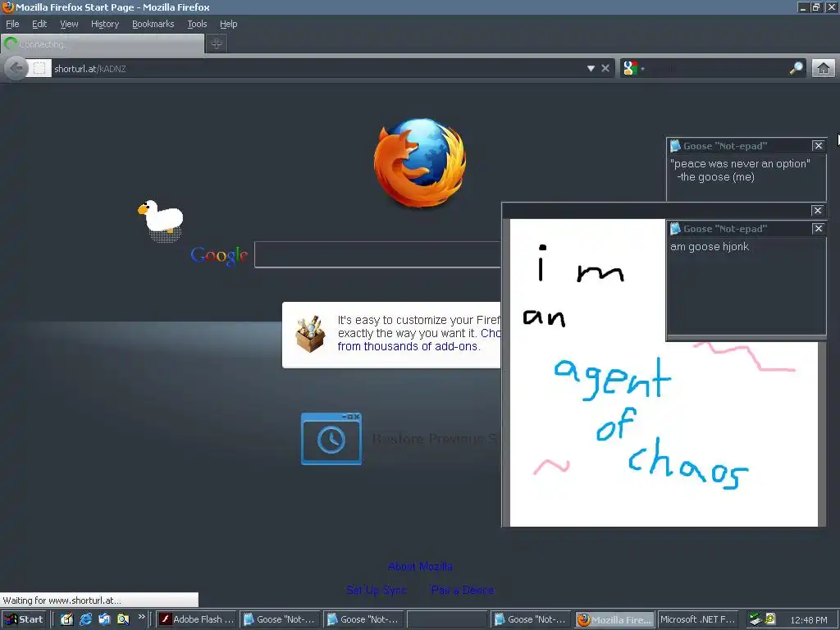840x630 pixels.
Task: Open the Windows Start button
Action: coord(24,619)
